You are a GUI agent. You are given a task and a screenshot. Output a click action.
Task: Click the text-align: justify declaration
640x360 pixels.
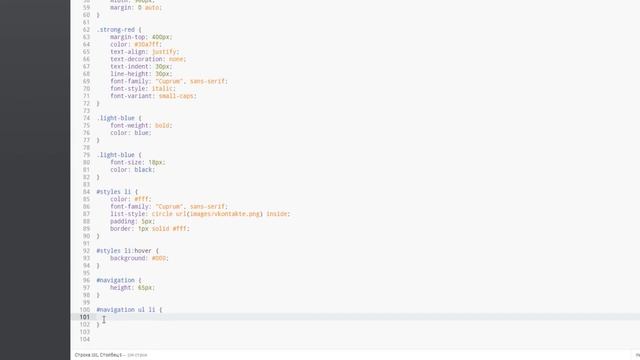144,52
